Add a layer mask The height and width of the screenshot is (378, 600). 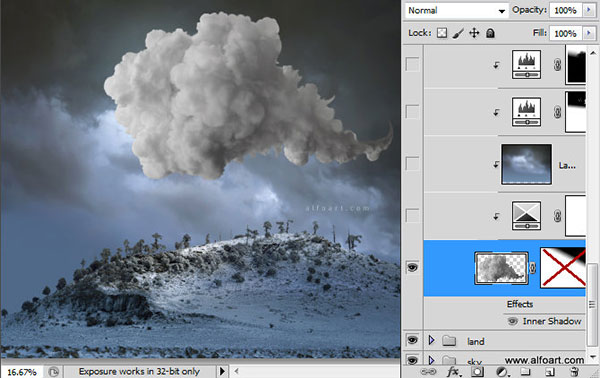[477, 372]
